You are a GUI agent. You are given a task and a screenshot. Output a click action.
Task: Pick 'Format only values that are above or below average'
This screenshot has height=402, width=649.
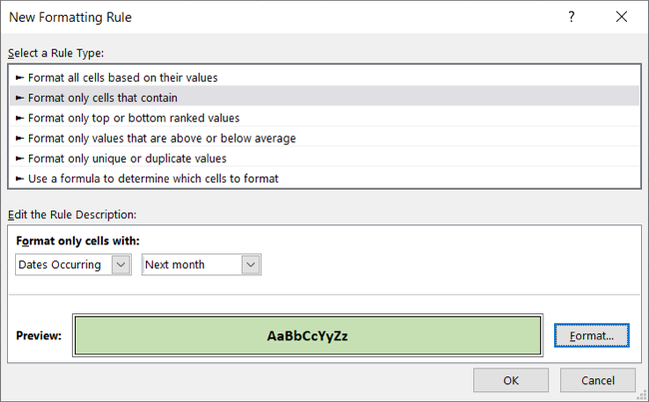pos(324,138)
